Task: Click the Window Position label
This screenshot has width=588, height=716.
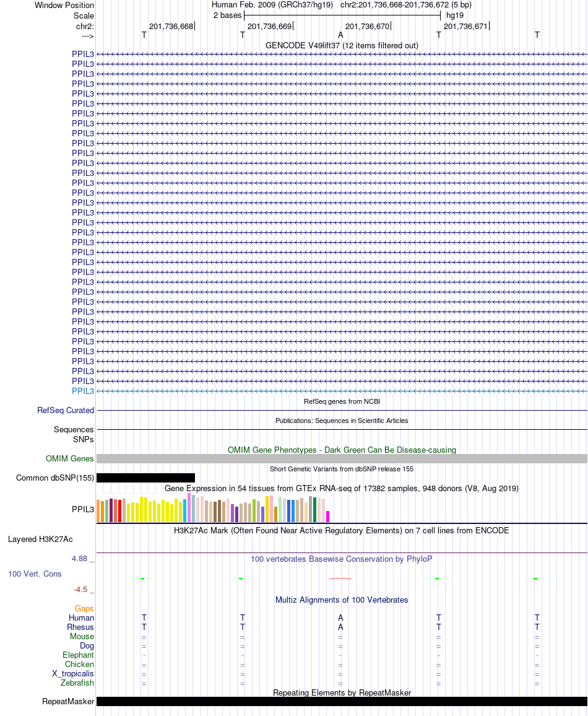Action: tap(64, 5)
